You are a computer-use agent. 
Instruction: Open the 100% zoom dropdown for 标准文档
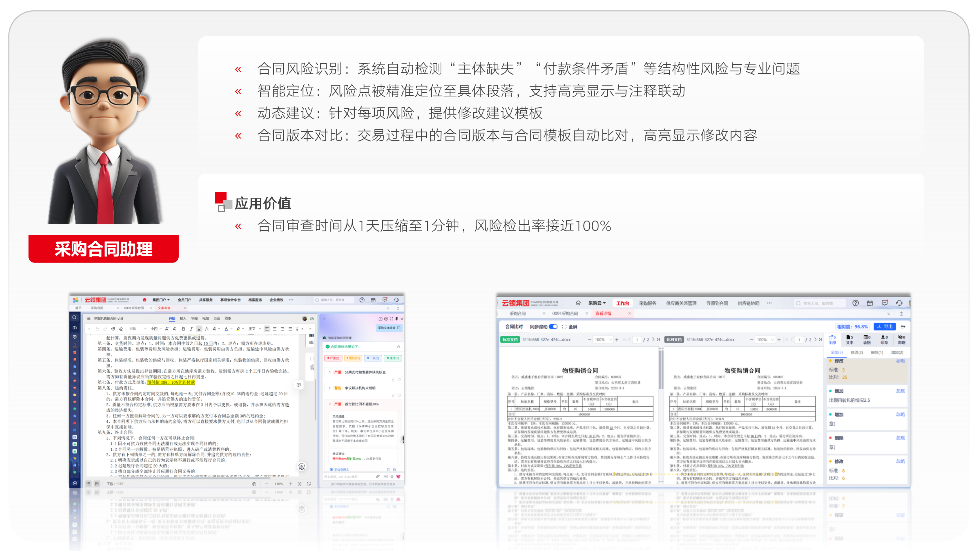point(603,340)
